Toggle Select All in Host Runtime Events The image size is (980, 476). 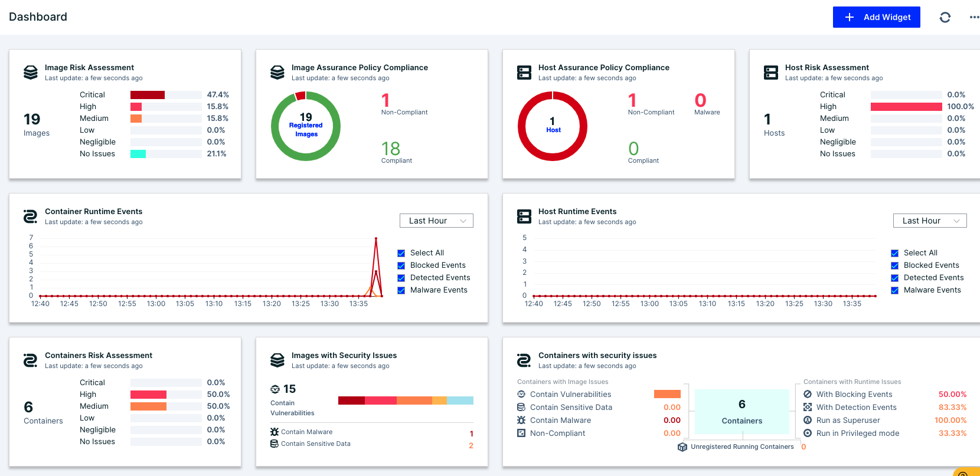tap(895, 253)
